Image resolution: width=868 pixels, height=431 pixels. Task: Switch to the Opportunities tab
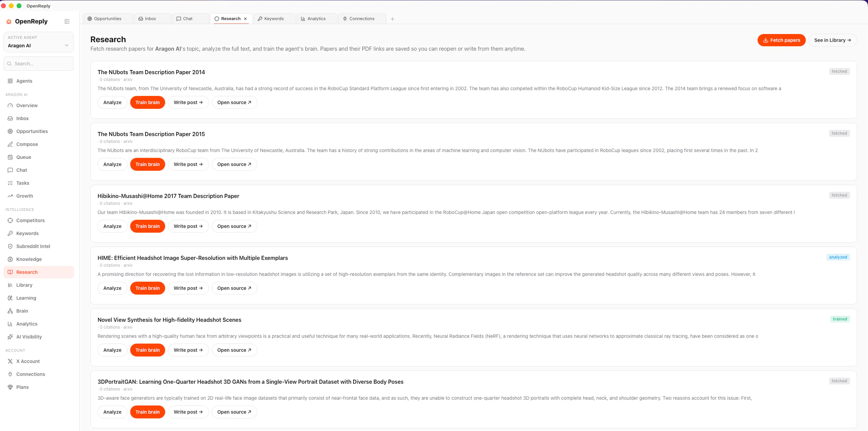click(x=108, y=19)
